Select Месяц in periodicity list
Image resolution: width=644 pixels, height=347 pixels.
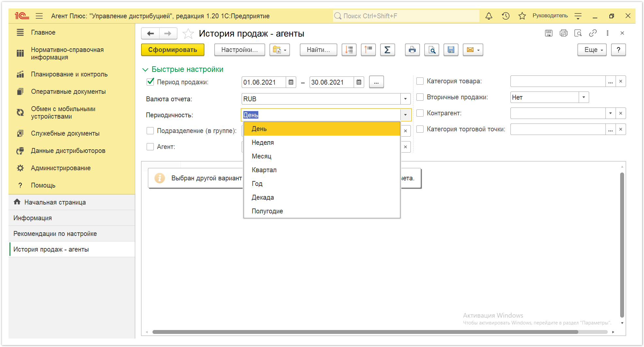pyautogui.click(x=322, y=156)
